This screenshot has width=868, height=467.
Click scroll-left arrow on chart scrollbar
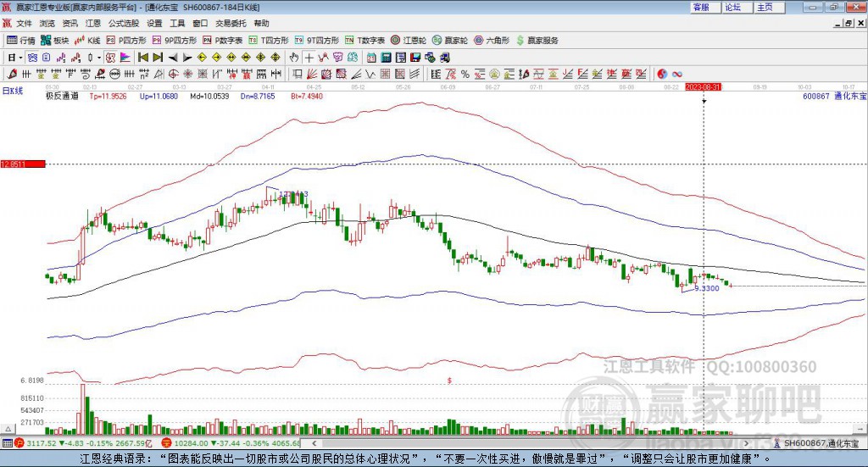tap(314, 443)
